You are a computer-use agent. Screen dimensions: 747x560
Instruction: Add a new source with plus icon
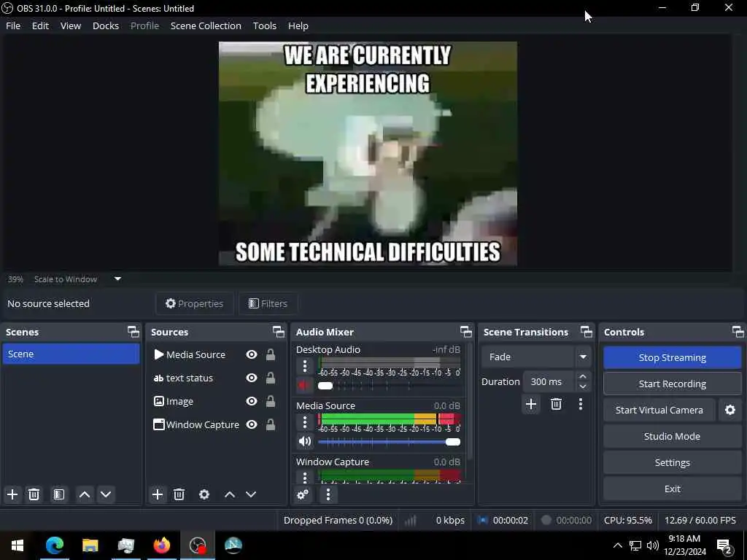point(158,494)
